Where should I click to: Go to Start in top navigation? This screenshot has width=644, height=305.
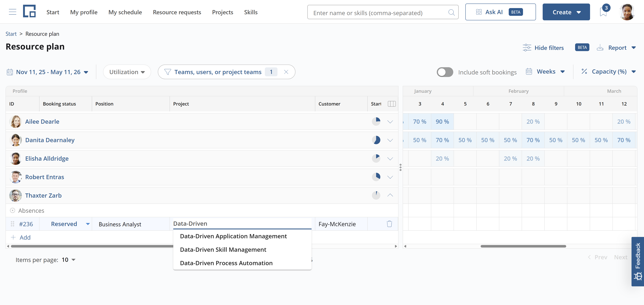pos(53,12)
